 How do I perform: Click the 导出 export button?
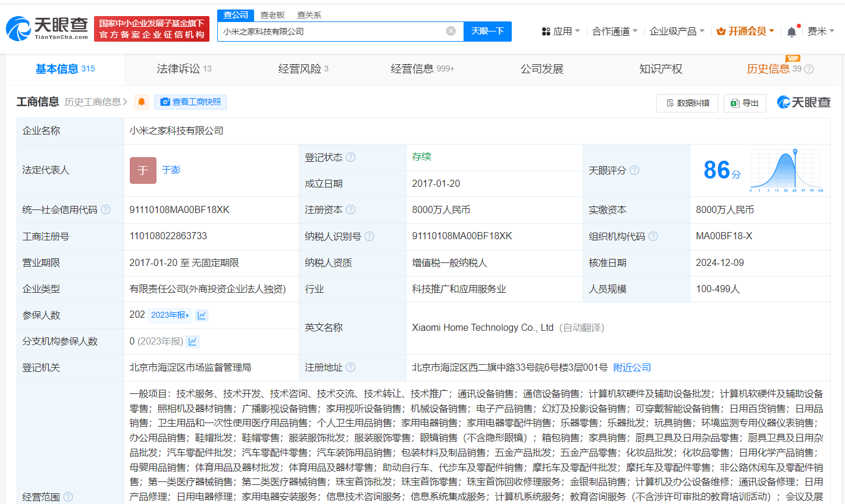(744, 103)
